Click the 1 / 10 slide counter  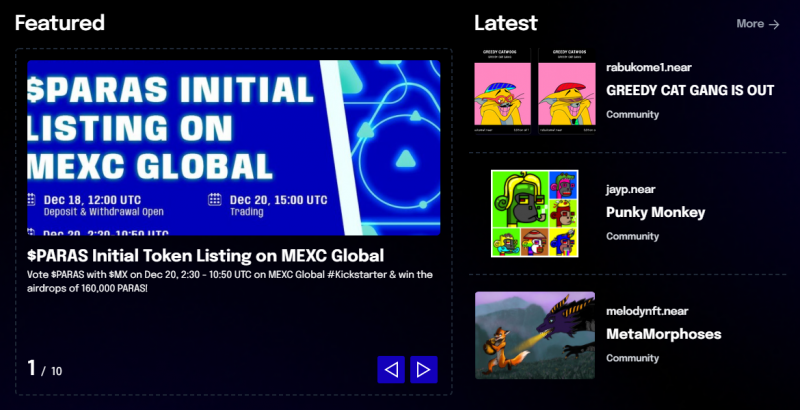[x=45, y=368]
